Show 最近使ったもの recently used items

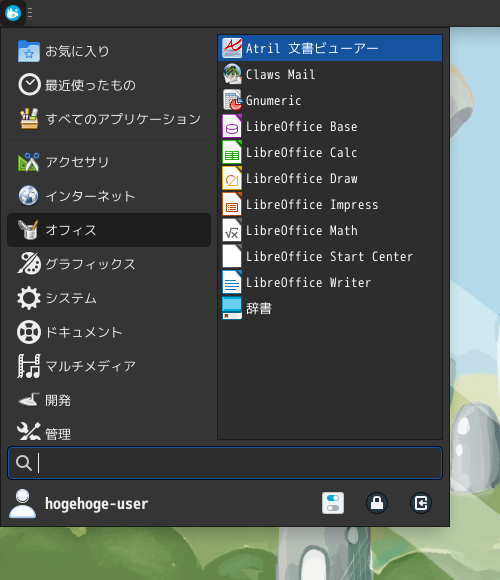click(x=109, y=85)
